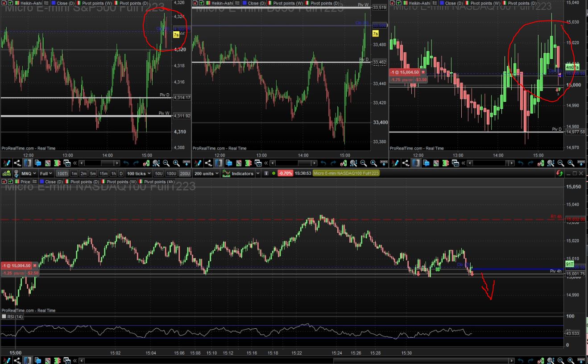The width and height of the screenshot is (588, 364).
Task: Zoom in on the bottom tick chart time axis
Action: click(571, 360)
